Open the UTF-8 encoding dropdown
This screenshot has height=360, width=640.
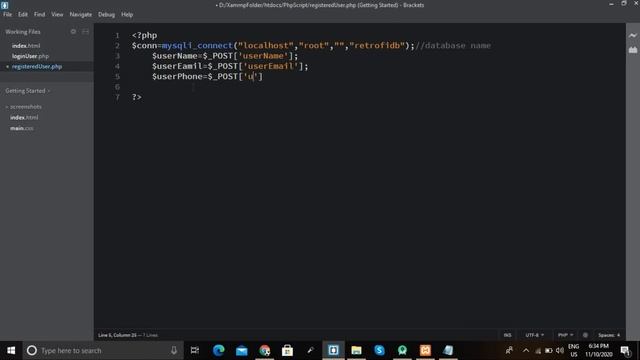tap(534, 335)
